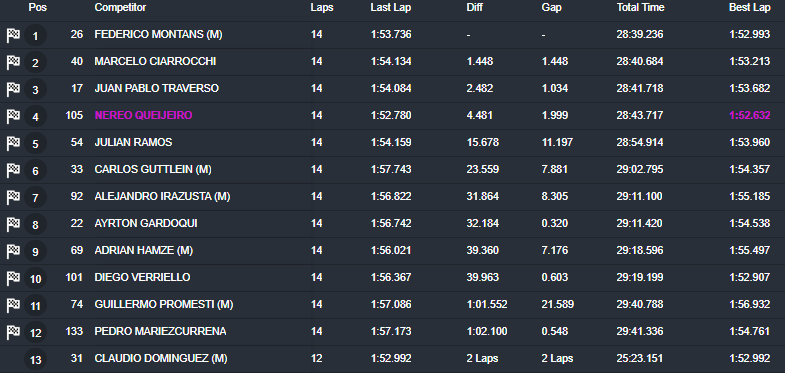Click the Diff column header

[475, 8]
